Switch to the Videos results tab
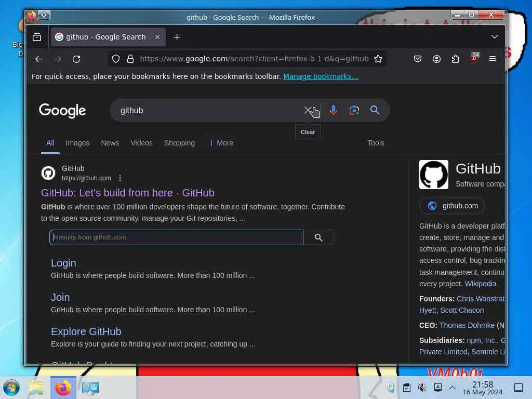Screen dimensions: 532x399 coord(141,143)
